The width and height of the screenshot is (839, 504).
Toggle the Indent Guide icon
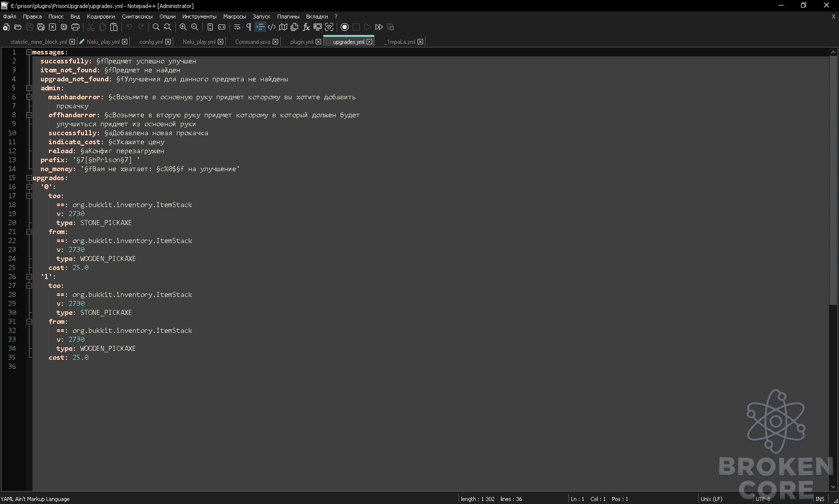point(260,27)
